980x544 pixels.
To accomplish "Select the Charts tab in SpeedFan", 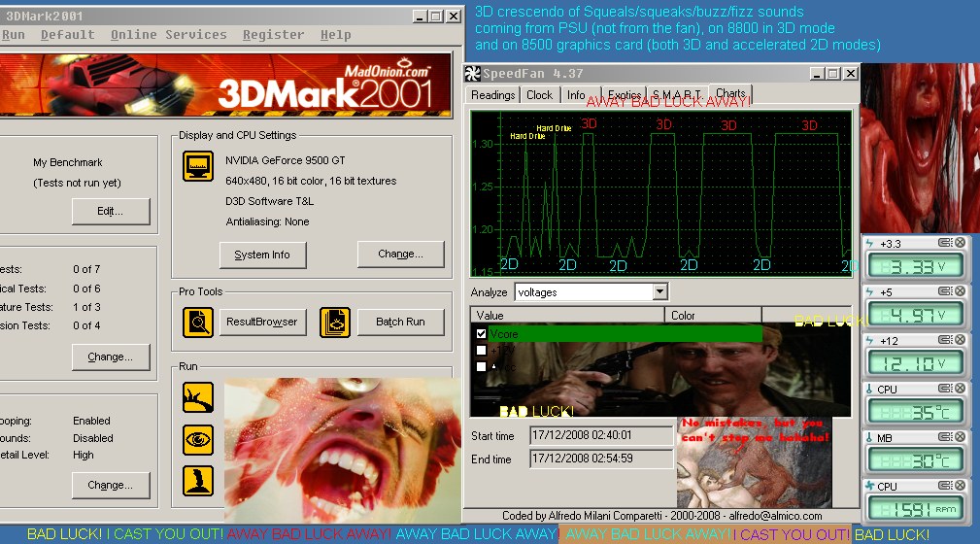I will (730, 93).
